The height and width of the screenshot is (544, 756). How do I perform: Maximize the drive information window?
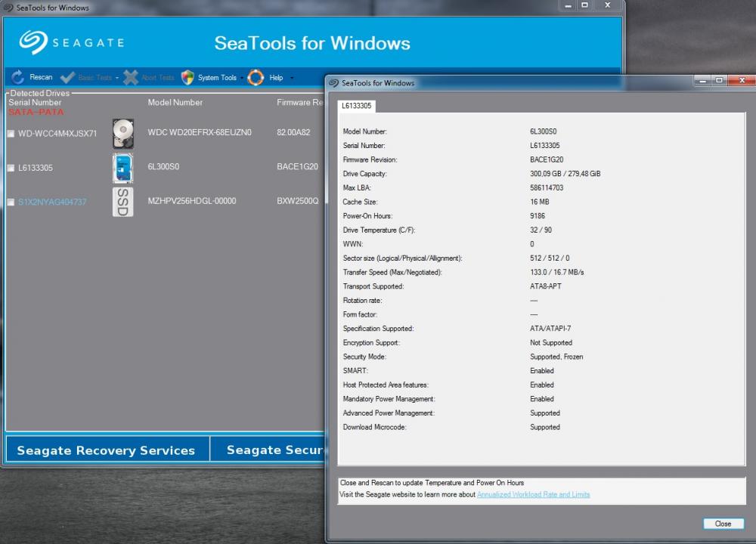click(x=719, y=81)
